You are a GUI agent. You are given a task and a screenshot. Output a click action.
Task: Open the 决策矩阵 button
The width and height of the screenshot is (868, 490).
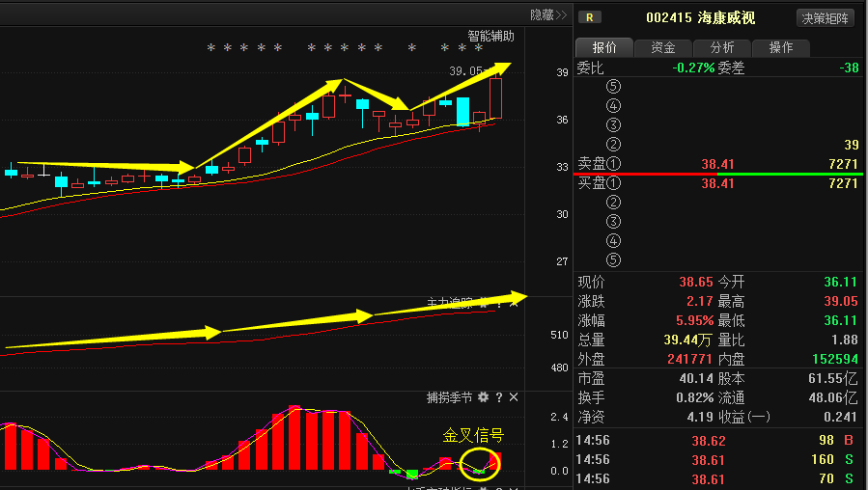[826, 17]
